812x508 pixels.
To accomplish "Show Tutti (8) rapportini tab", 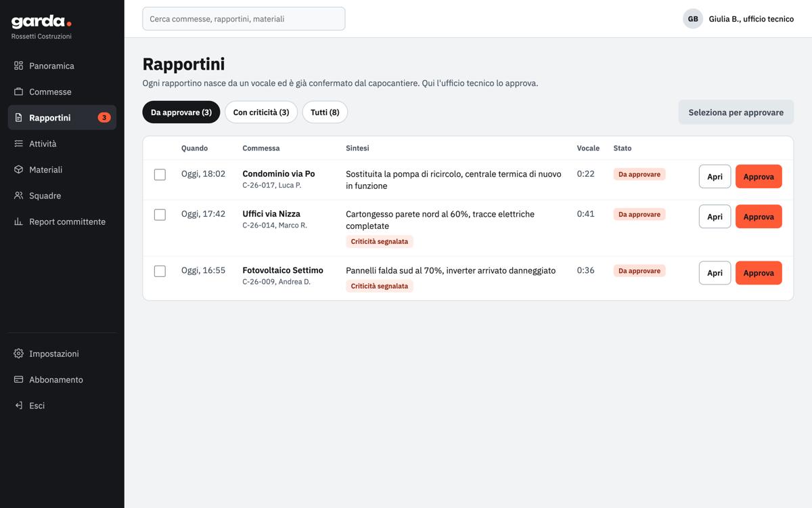I will 325,112.
